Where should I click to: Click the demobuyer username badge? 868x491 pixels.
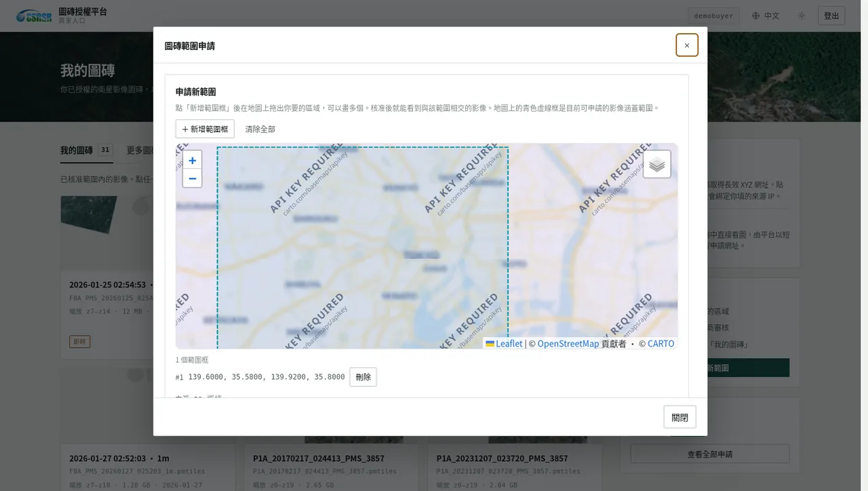(713, 16)
